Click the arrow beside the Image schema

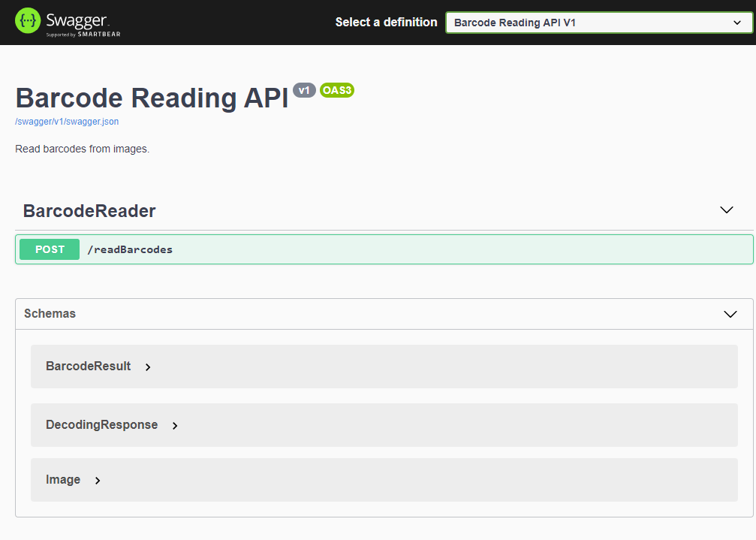(98, 481)
